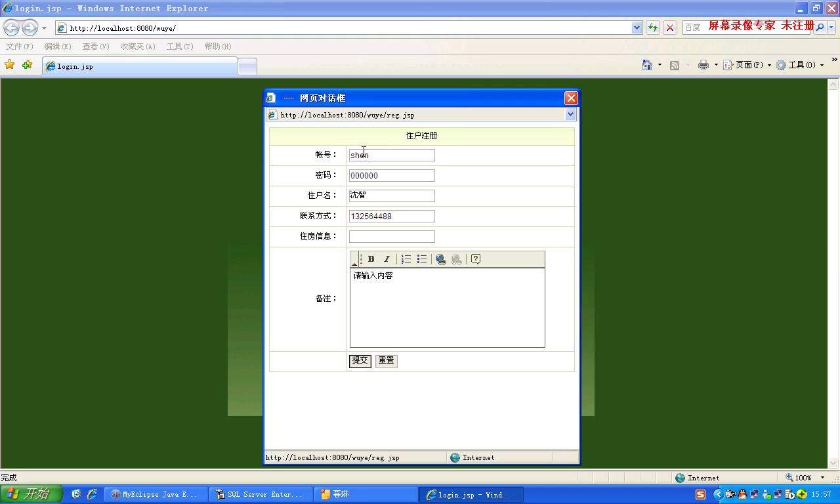
Task: Print the page using the printer icon
Action: coord(703,65)
